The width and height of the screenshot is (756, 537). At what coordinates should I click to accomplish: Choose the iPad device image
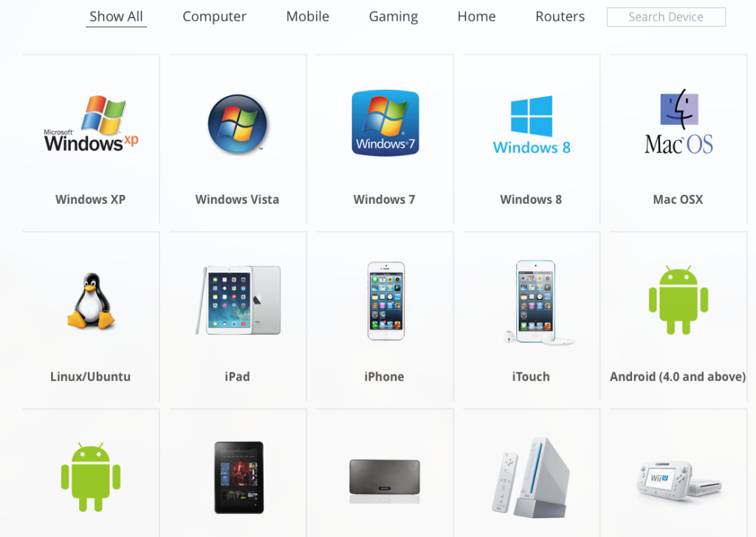pos(238,300)
